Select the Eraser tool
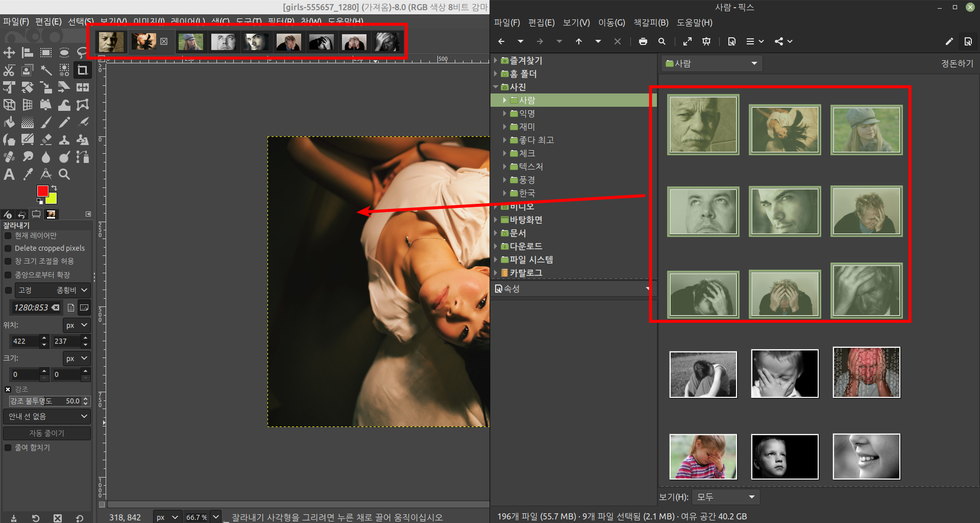 click(46, 139)
